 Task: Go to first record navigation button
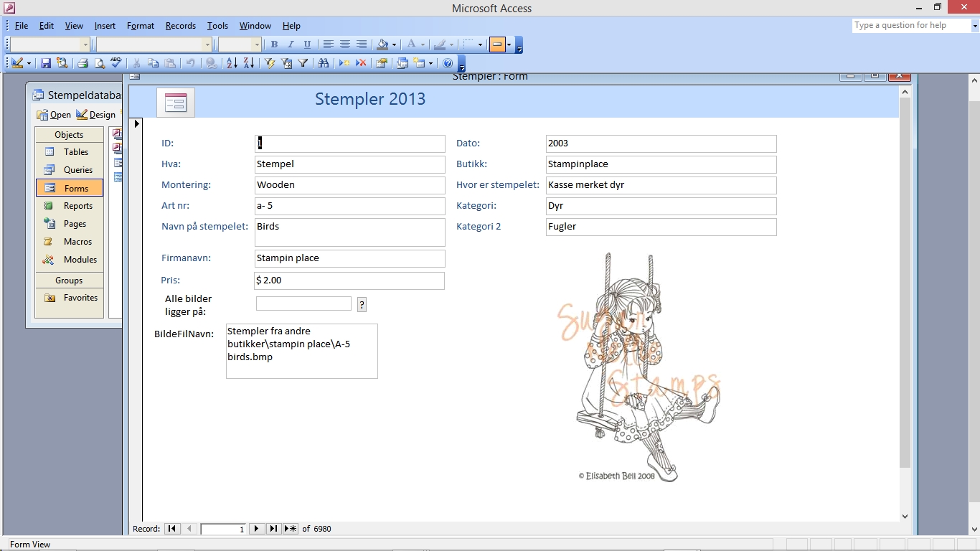pos(172,529)
